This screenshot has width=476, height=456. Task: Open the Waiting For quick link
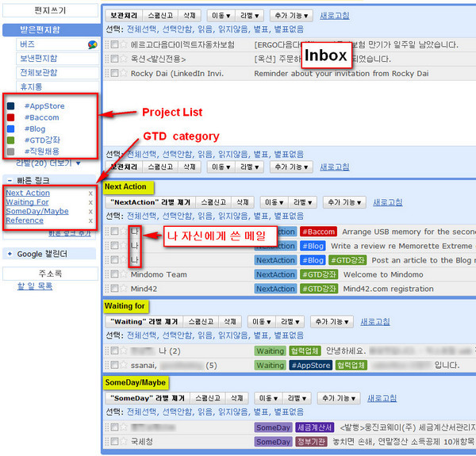[27, 202]
